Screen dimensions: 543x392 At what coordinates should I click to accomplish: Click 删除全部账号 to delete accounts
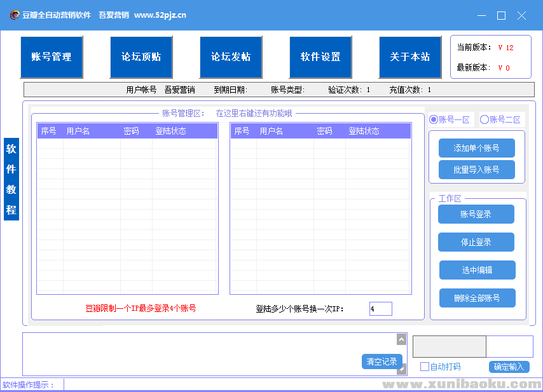tap(476, 298)
